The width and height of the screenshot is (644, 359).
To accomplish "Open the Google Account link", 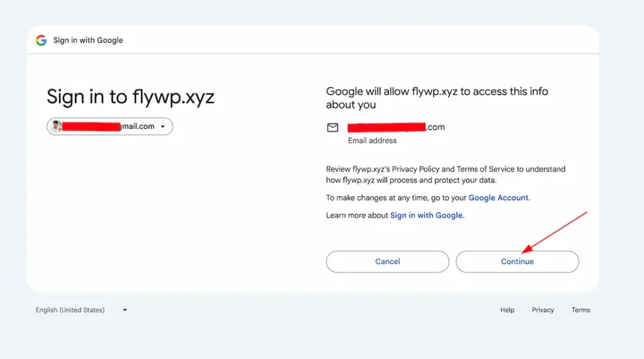I will point(499,197).
